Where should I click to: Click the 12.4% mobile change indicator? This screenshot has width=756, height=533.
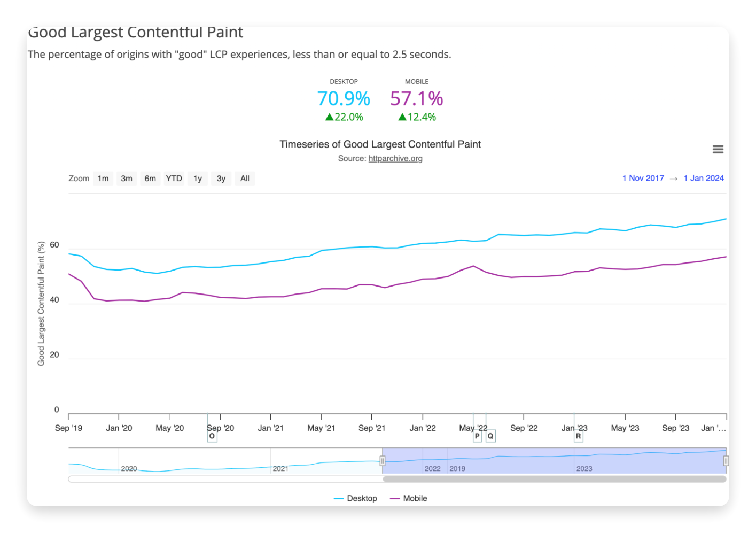(417, 117)
